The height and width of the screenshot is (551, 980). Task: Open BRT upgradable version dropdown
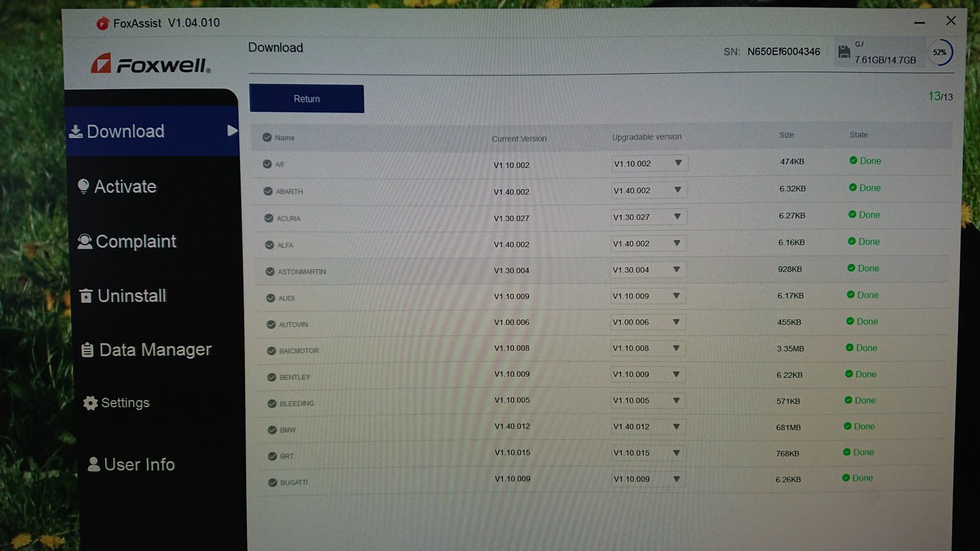[649, 453]
